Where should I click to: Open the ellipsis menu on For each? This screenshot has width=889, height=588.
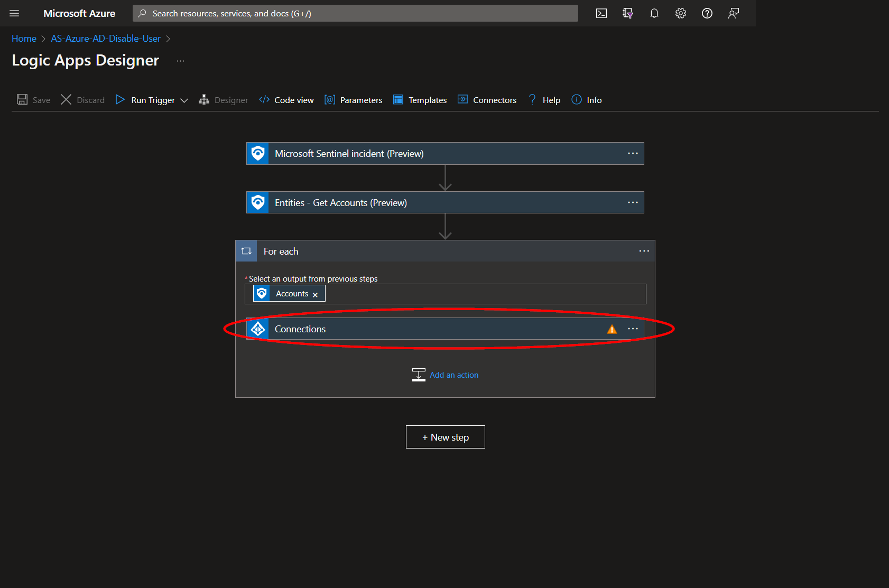pos(644,251)
